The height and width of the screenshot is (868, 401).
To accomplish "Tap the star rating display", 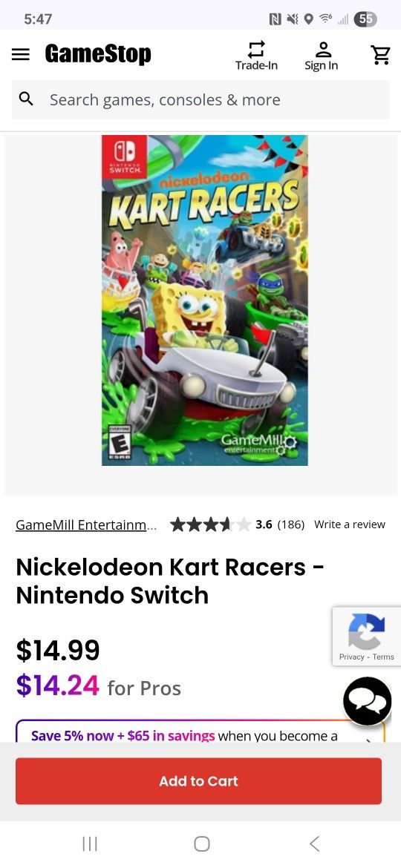I will [x=210, y=525].
